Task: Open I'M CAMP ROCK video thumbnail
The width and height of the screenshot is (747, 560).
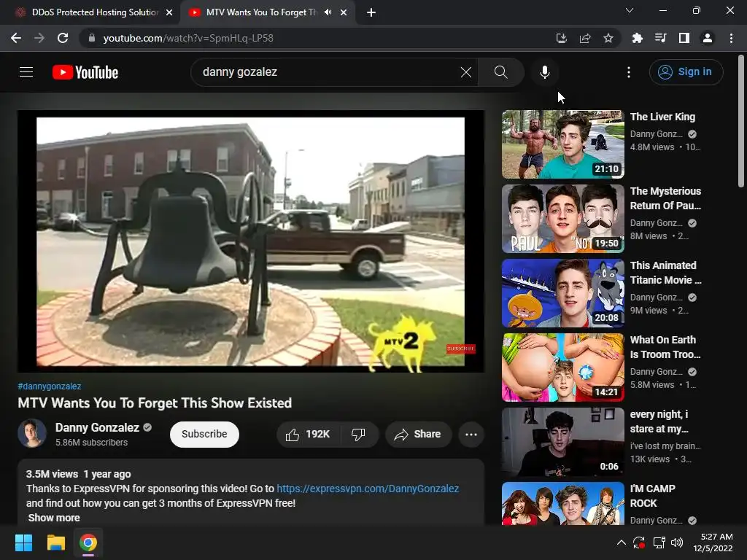Action: 562,503
